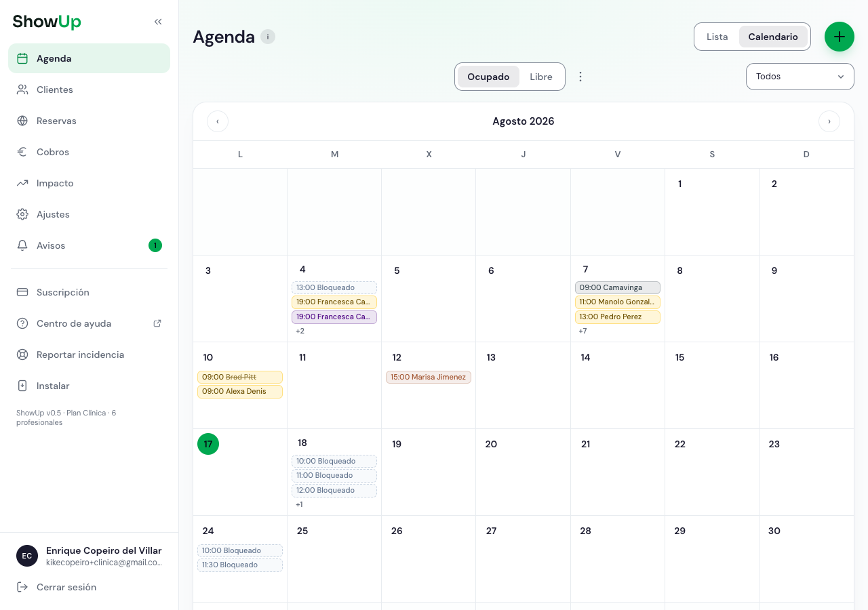The width and height of the screenshot is (868, 610).
Task: Open Avisos in sidebar menu
Action: pyautogui.click(x=89, y=245)
